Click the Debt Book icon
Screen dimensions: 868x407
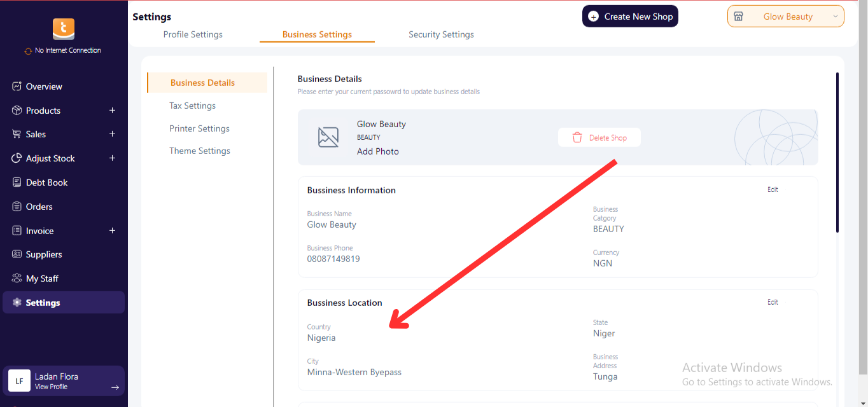click(x=17, y=183)
